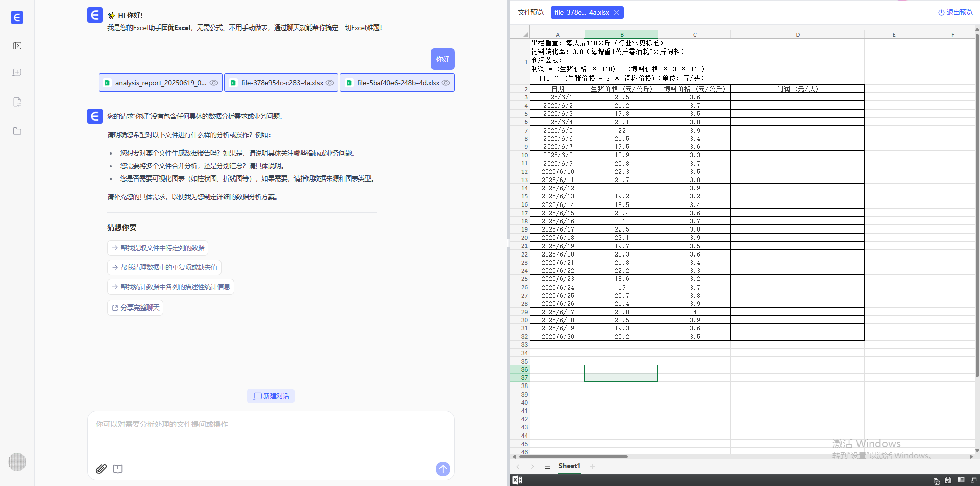Open the sheet list hamburger menu
This screenshot has height=486, width=980.
click(547, 466)
